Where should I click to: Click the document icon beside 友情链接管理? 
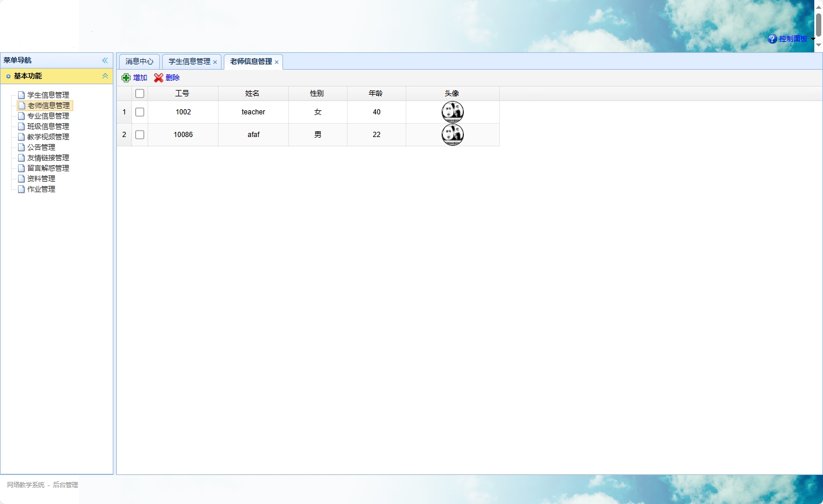22,158
